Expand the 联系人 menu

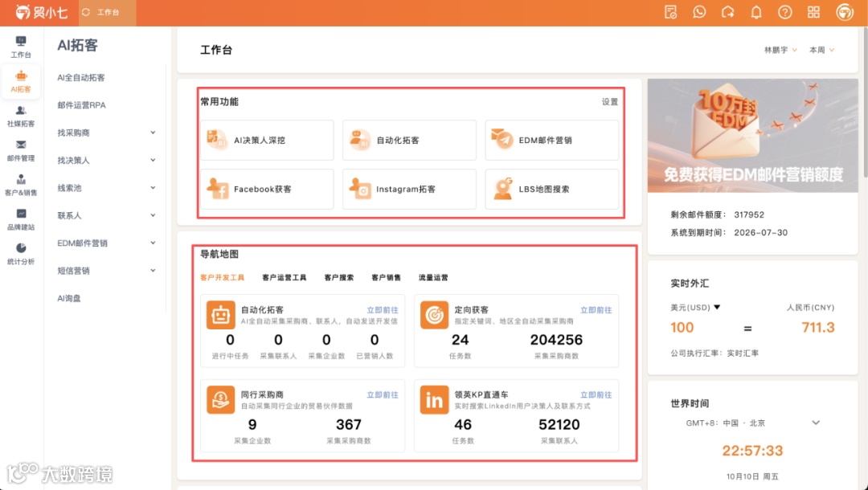tap(106, 216)
